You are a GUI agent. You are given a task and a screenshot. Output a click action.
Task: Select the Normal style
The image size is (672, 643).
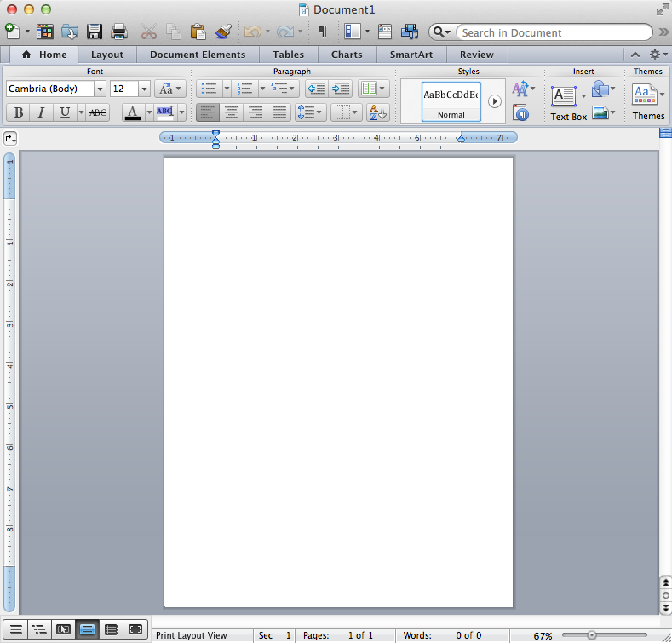coord(451,101)
